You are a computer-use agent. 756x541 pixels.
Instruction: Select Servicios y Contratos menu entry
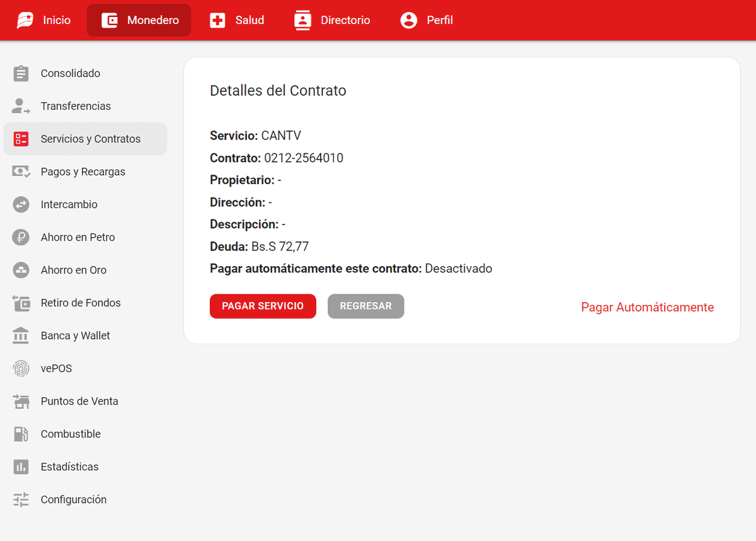(x=85, y=139)
